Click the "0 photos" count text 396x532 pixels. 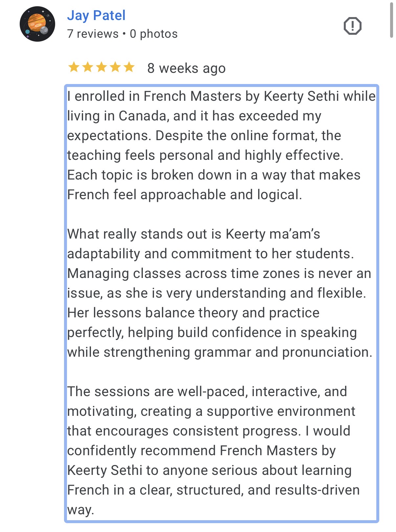154,34
